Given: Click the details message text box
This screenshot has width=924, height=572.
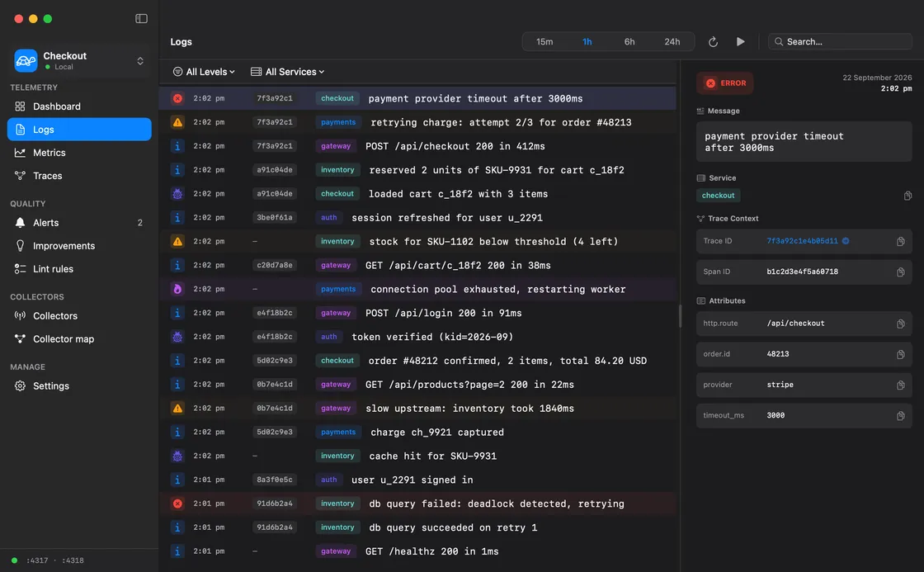Looking at the screenshot, I should [804, 142].
